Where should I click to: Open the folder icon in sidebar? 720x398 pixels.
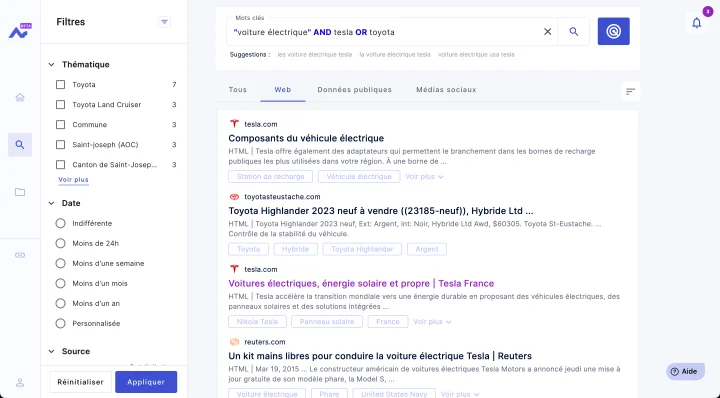(x=20, y=192)
